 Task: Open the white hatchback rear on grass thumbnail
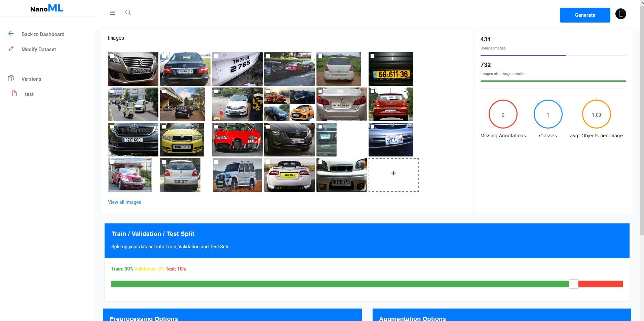tap(339, 69)
